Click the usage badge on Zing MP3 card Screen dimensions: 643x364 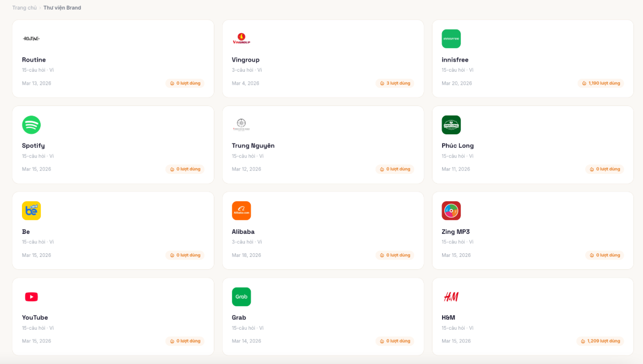pos(605,255)
